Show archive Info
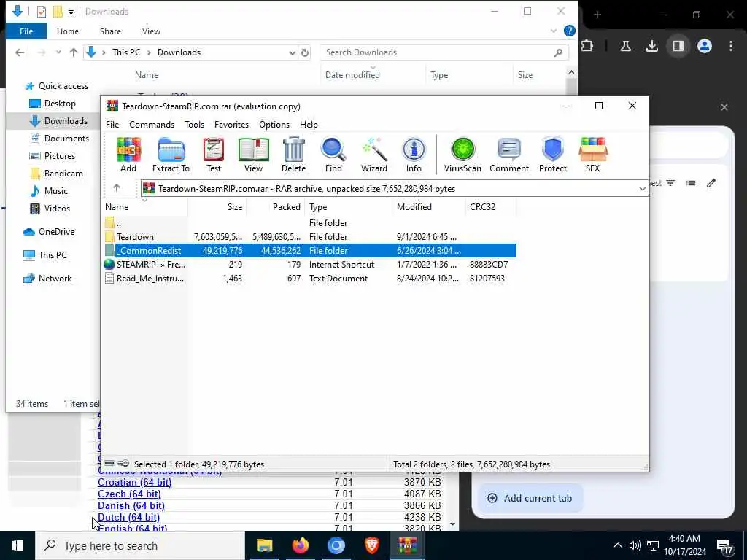 coord(414,155)
